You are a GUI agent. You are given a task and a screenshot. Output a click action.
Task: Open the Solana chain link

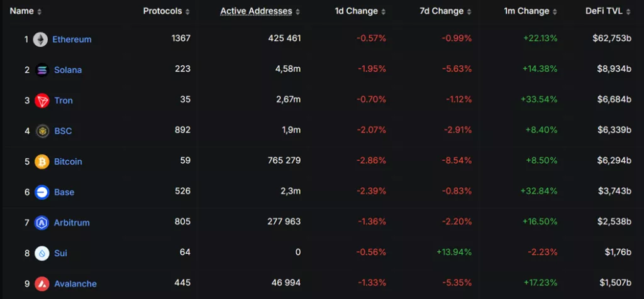click(x=68, y=70)
